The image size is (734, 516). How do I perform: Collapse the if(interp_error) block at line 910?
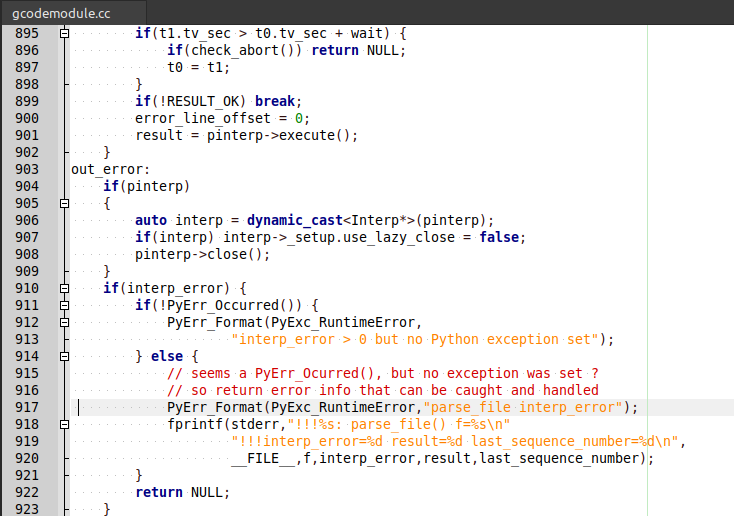pos(65,288)
